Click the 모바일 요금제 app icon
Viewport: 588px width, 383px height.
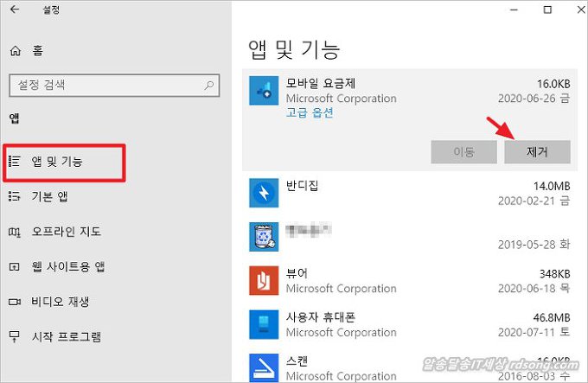coord(264,91)
